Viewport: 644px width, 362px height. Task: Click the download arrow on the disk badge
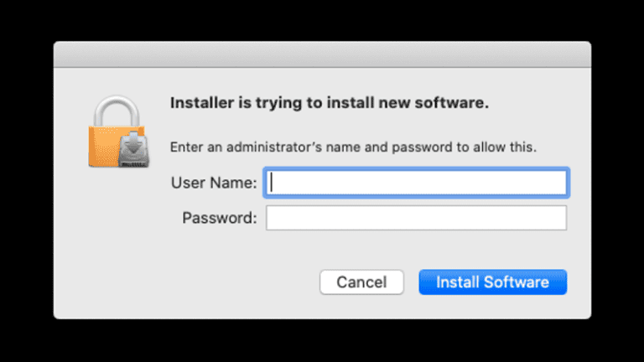pyautogui.click(x=132, y=142)
